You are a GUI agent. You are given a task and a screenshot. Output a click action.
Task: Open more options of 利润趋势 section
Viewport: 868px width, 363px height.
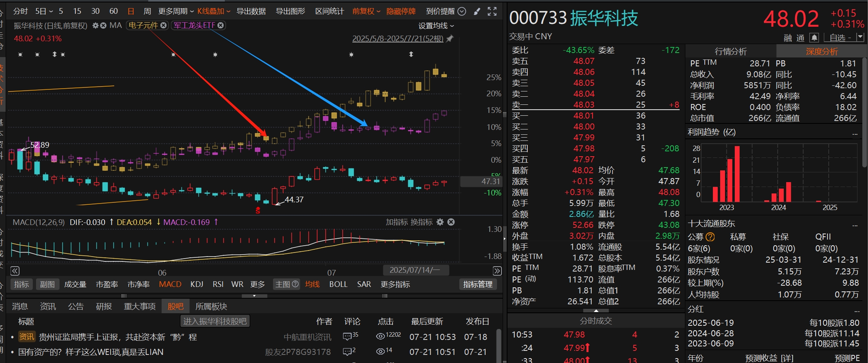(855, 133)
